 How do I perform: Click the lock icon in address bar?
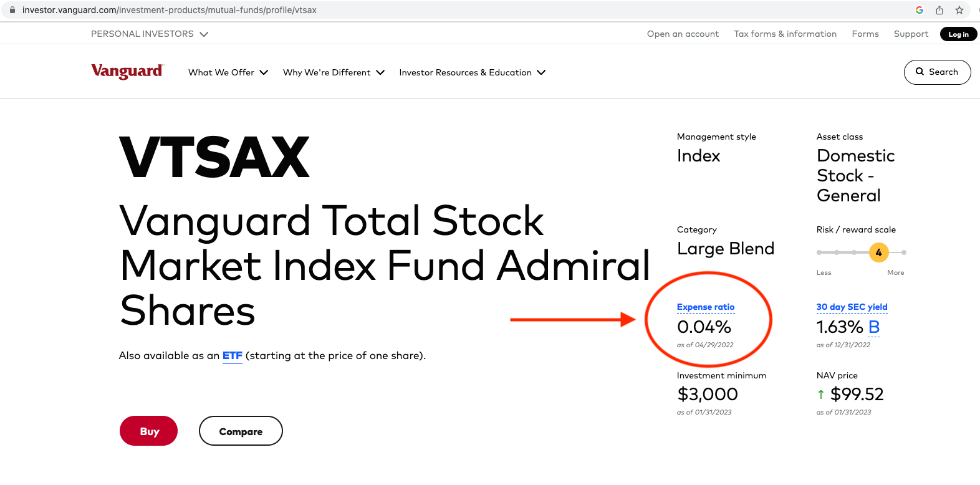12,10
